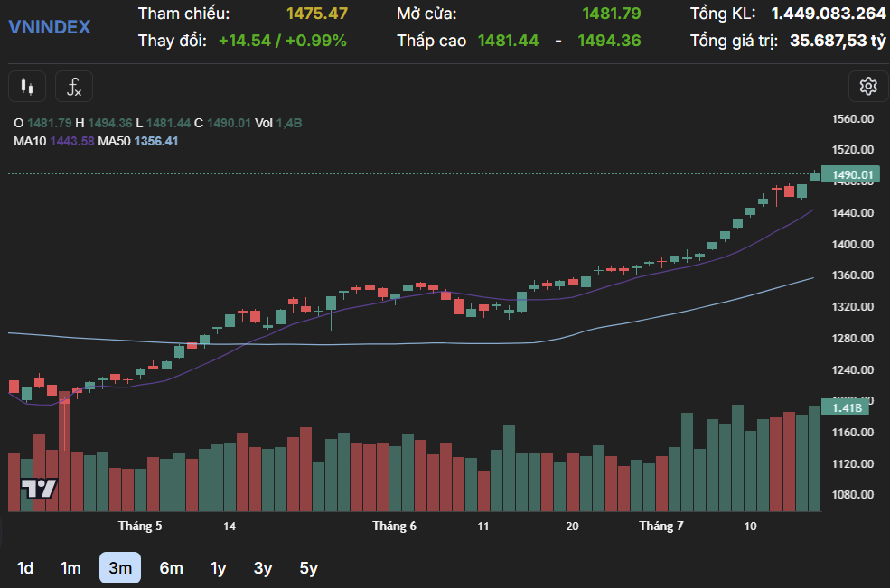Viewport: 890px width, 588px height.
Task: Click the TradingView logo on chart
Action: 40,489
